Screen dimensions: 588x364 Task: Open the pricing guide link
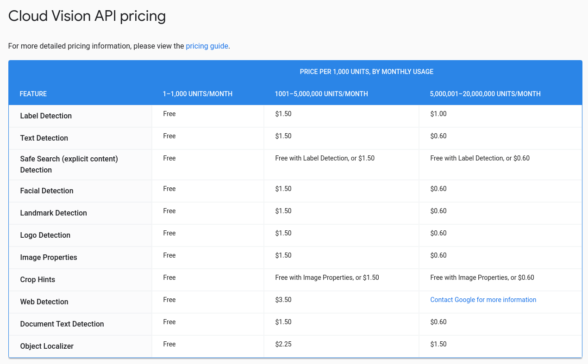pos(206,46)
